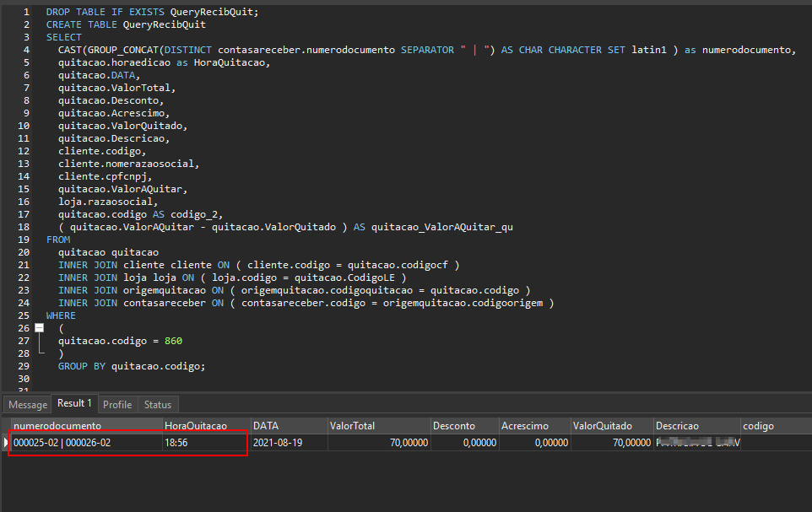Screen dimensions: 812x512
Task: Click the quitacao.Descricao line
Action: click(114, 138)
